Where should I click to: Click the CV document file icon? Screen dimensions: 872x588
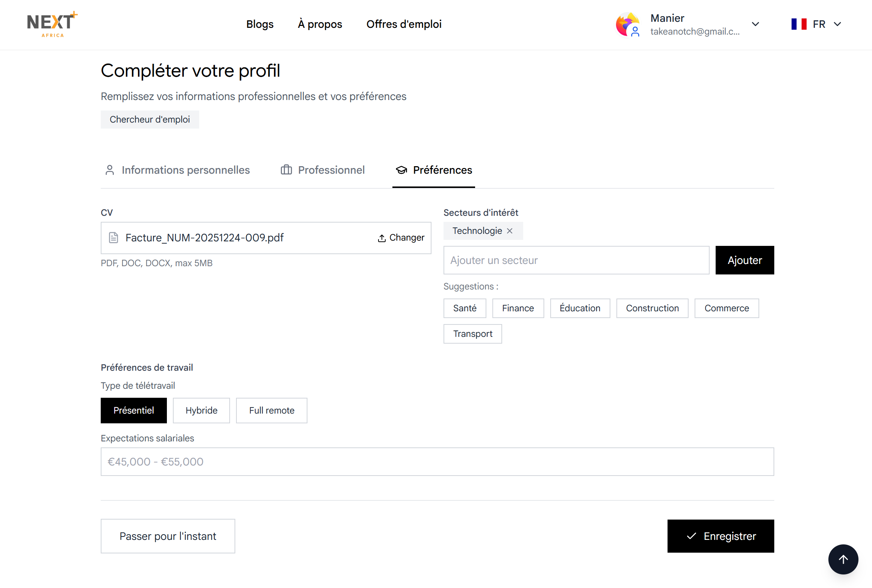pyautogui.click(x=114, y=238)
